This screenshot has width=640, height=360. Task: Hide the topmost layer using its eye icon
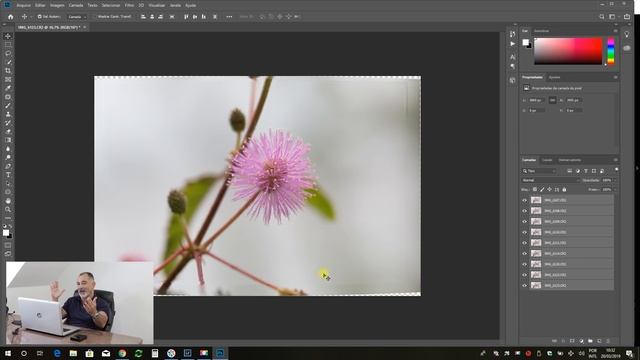click(524, 200)
